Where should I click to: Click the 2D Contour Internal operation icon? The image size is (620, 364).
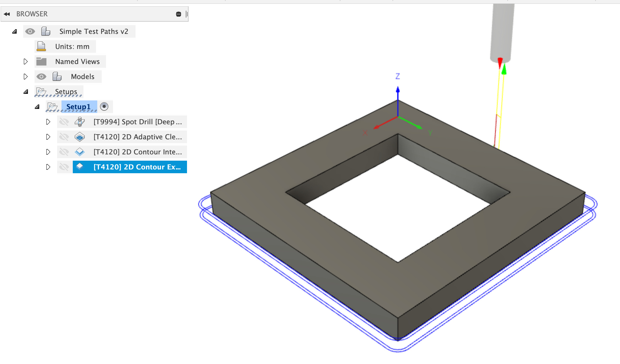click(x=80, y=152)
